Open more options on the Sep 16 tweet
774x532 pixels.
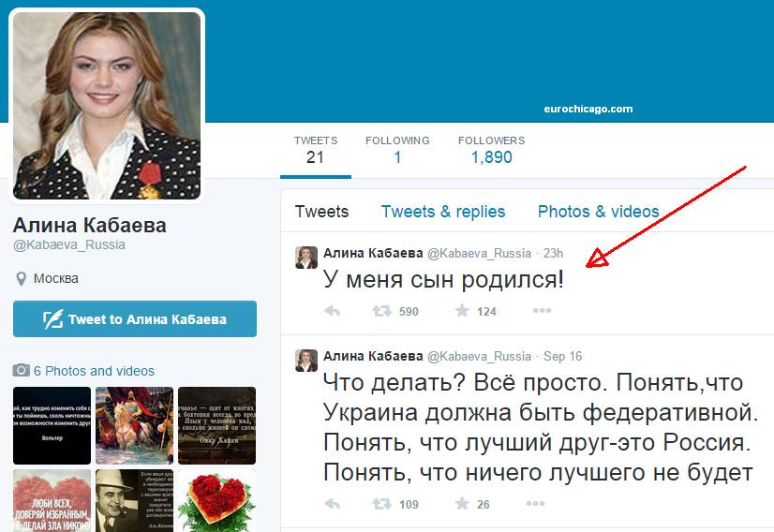(x=536, y=503)
